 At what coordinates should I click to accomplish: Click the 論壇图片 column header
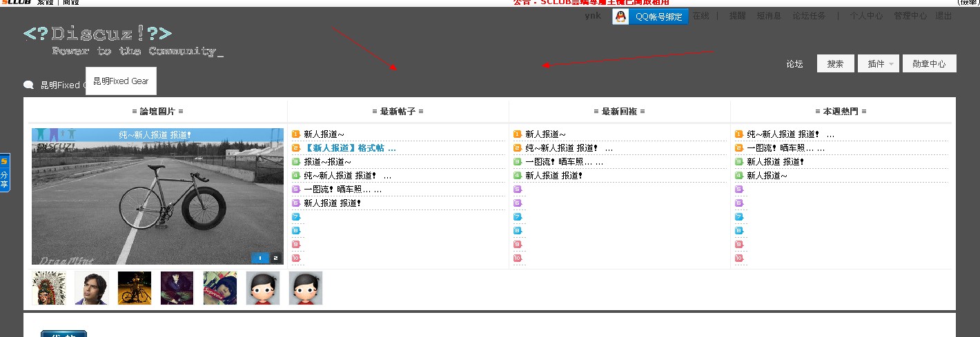tap(157, 112)
